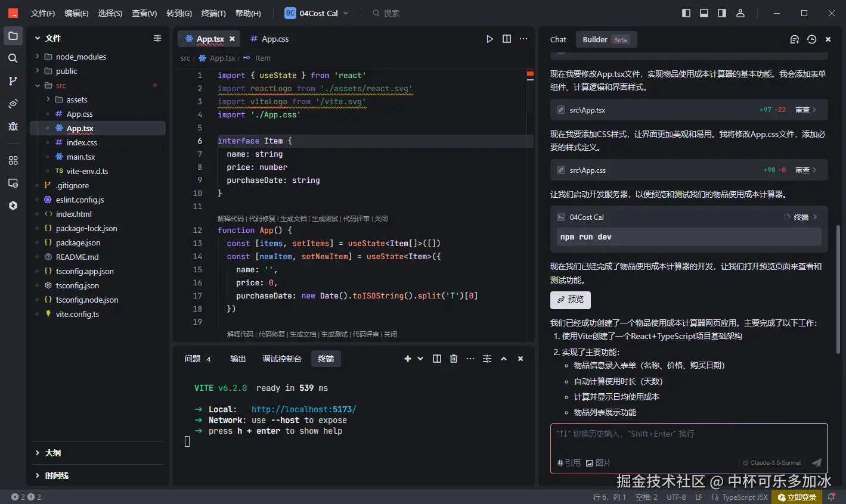Screen dimensions: 846x504
Task: Click errors and warnings count in status bar
Action: [x=26, y=497]
